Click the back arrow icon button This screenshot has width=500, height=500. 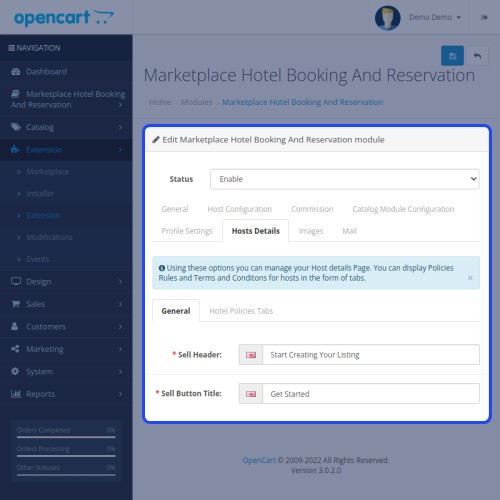[477, 56]
